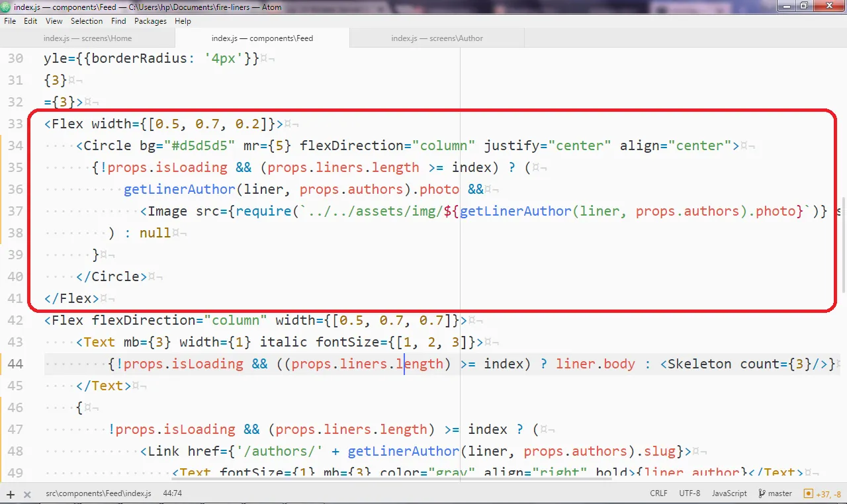Image resolution: width=847 pixels, height=504 pixels.
Task: Click liner.body on line 44
Action: (x=596, y=364)
